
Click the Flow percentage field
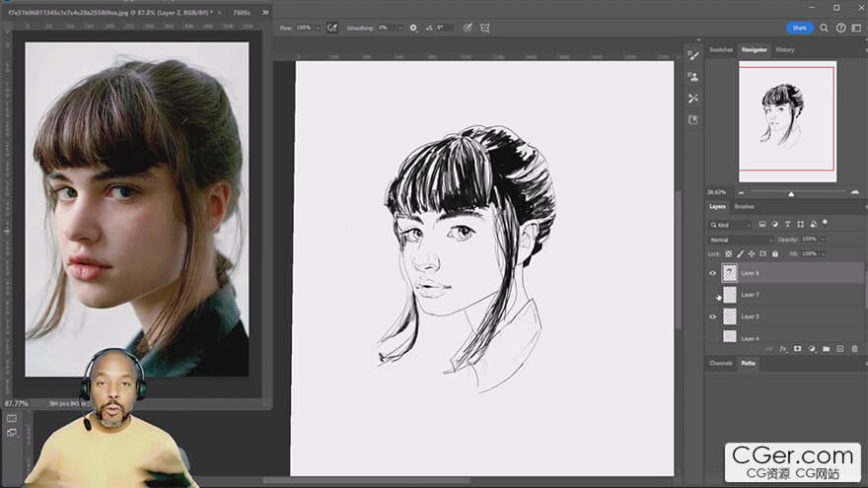(304, 28)
